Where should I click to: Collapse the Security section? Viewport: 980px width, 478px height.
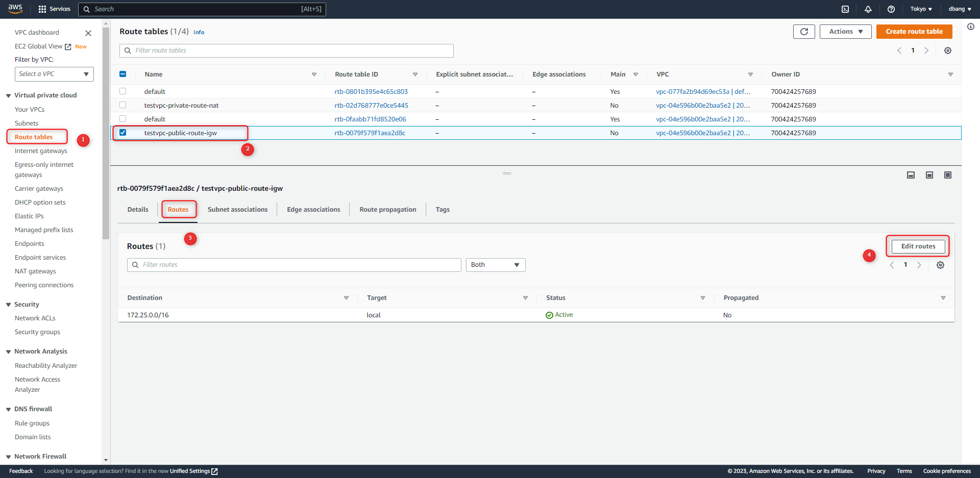8,305
